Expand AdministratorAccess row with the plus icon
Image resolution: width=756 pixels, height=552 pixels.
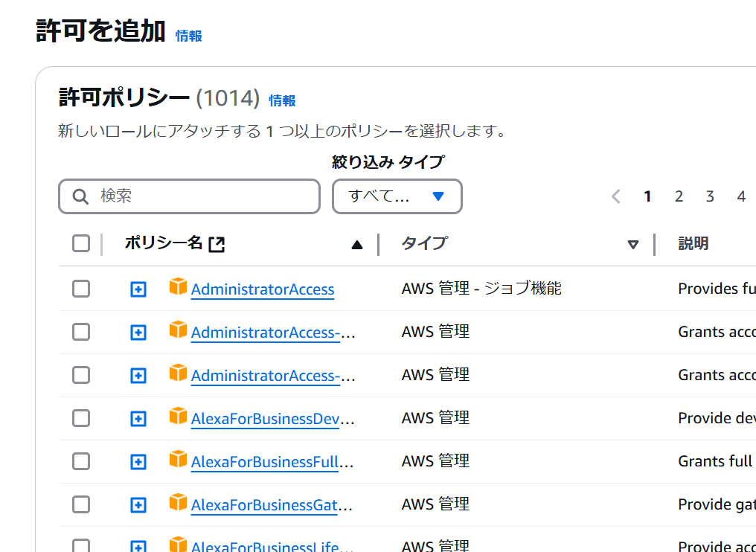[138, 289]
